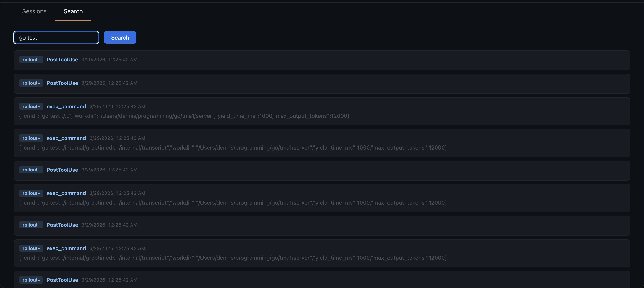Viewport: 644px width, 288px height.
Task: Switch to the Sessions tab
Action: [34, 11]
